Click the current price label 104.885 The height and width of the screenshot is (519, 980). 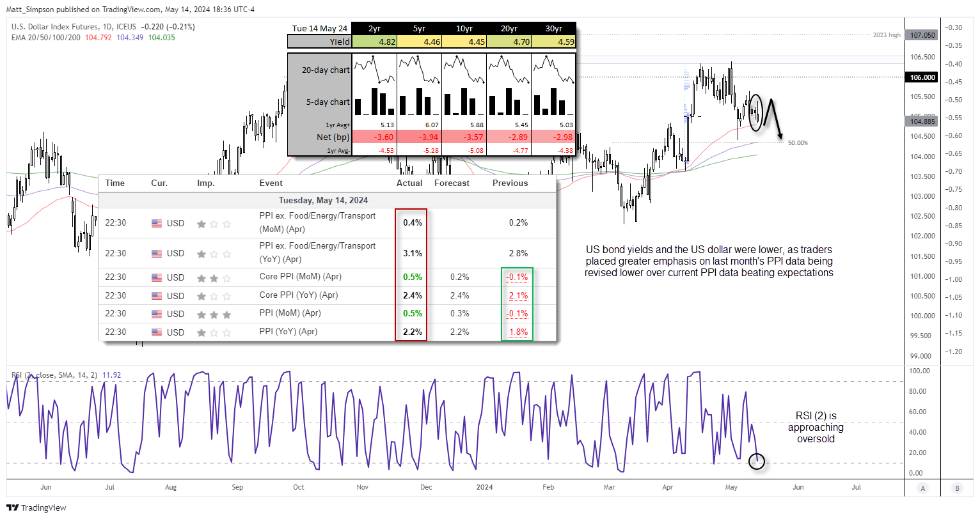point(922,121)
